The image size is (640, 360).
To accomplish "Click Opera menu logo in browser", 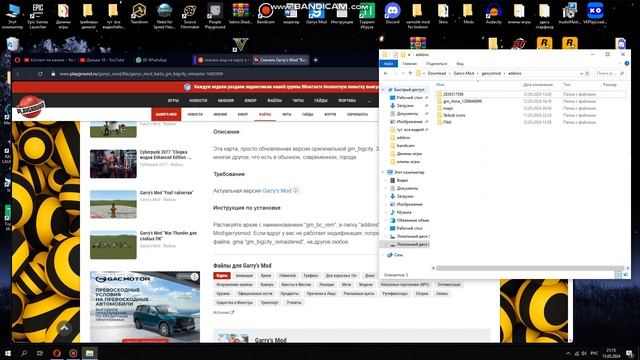I will 17,60.
